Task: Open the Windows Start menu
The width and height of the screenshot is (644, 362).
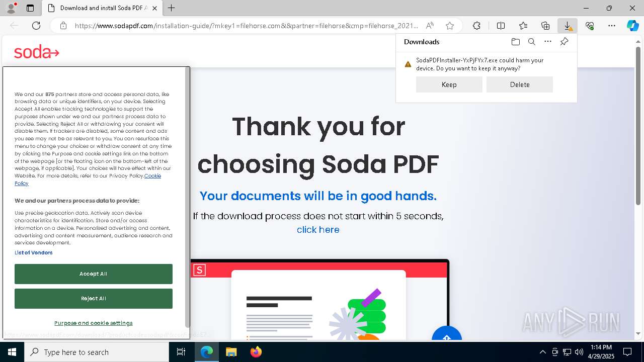Action: point(12,352)
